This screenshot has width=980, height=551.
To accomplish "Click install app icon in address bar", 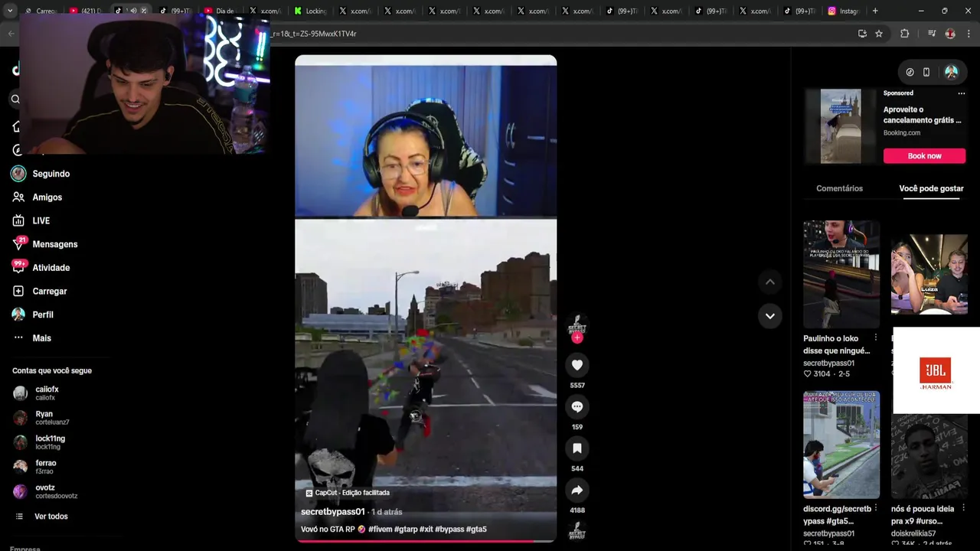I will 862,34.
